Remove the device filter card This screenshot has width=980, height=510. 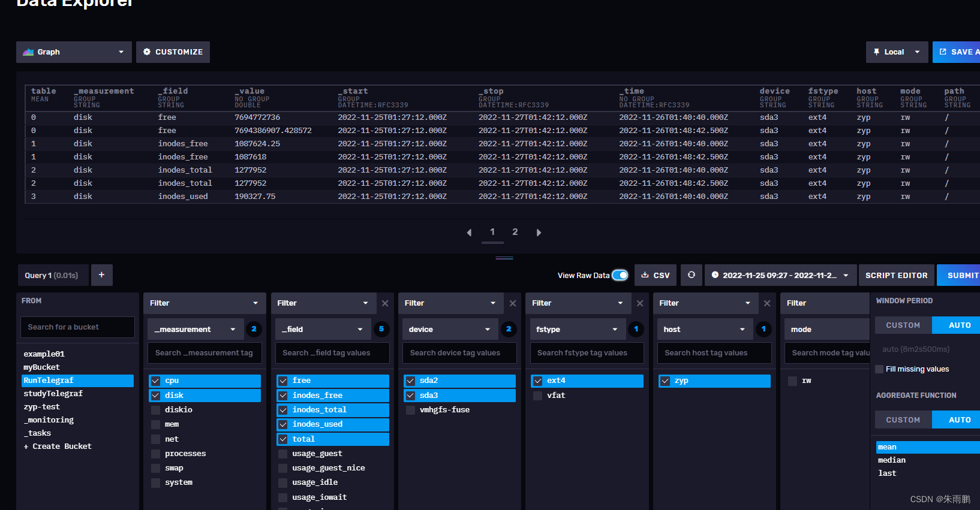click(513, 303)
